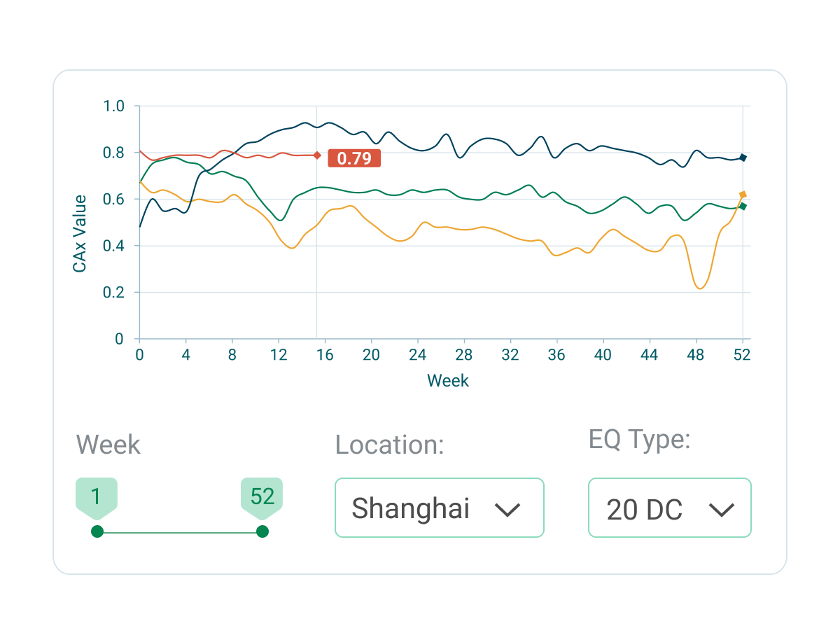
Task: Click the Week axis title below chart
Action: pyautogui.click(x=448, y=381)
